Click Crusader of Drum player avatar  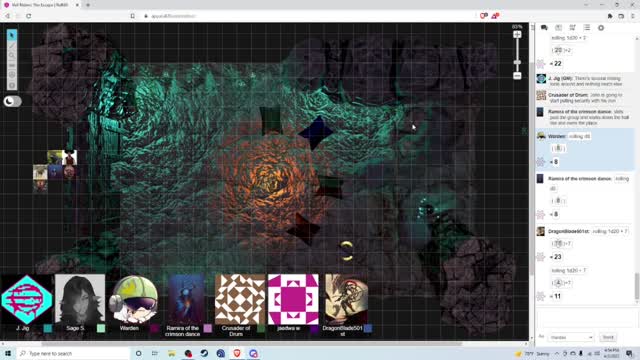pos(240,299)
